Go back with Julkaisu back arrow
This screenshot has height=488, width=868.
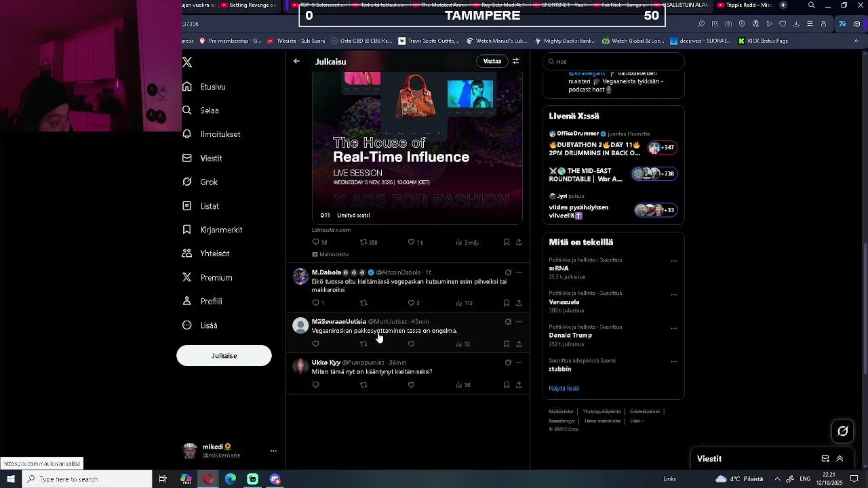pyautogui.click(x=296, y=61)
